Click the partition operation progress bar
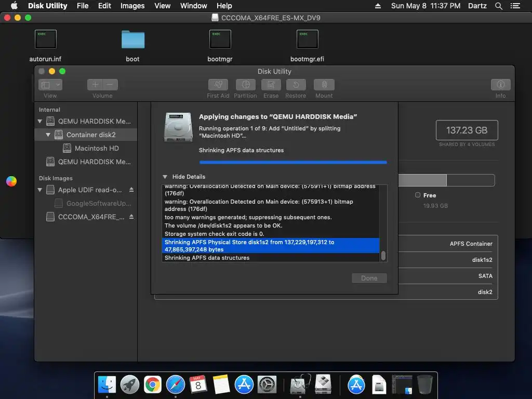532x399 pixels. [x=293, y=162]
